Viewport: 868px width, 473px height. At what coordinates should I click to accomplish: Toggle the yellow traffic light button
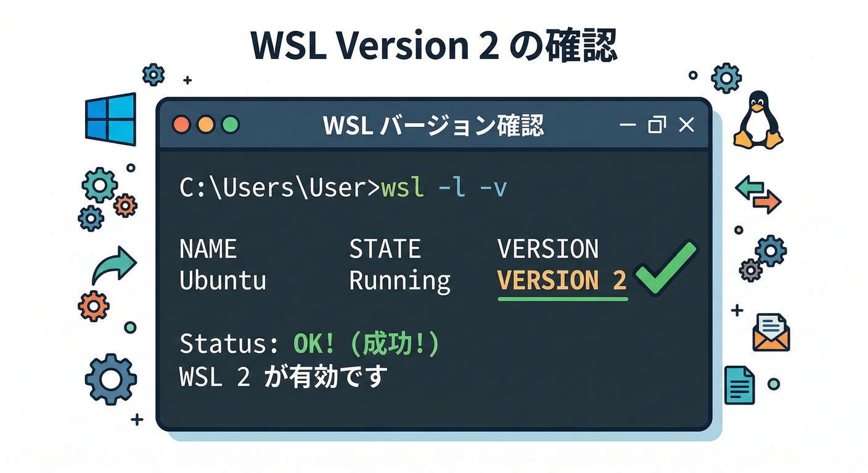point(206,124)
